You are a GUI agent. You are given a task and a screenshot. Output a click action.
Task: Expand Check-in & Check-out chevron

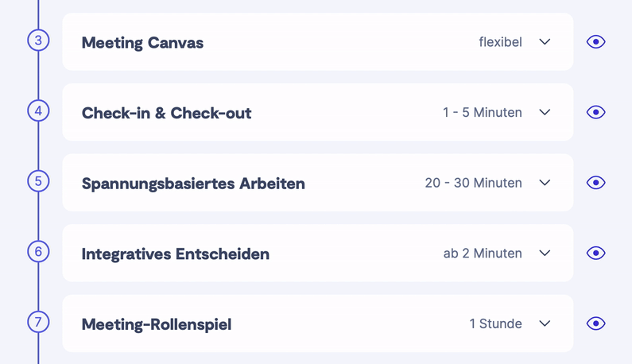545,112
